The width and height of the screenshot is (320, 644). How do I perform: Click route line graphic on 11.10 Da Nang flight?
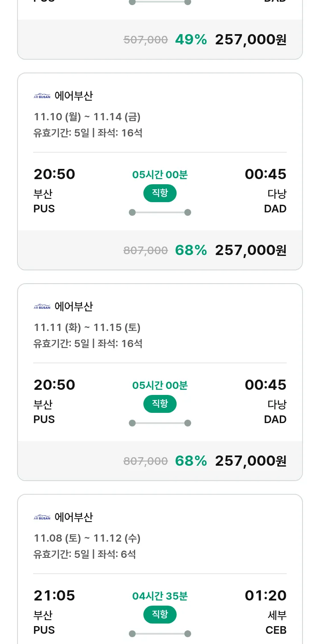(160, 212)
